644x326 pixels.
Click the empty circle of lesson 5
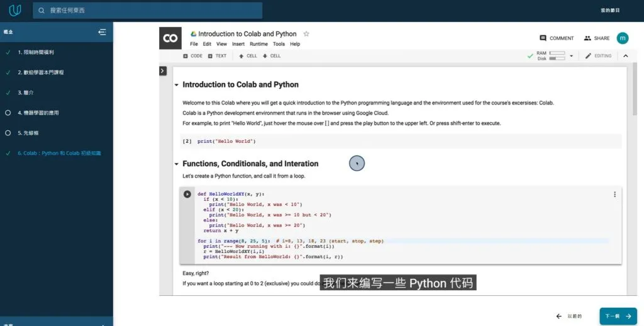(x=8, y=133)
